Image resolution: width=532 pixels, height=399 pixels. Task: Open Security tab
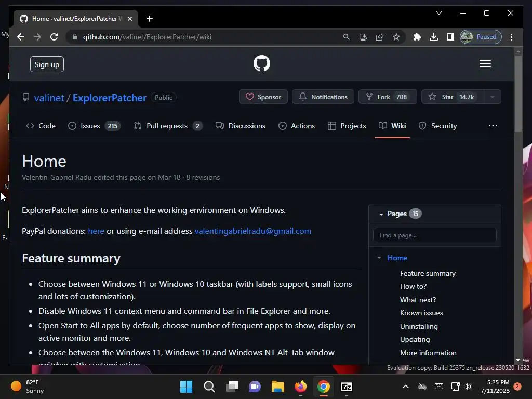[437, 126]
